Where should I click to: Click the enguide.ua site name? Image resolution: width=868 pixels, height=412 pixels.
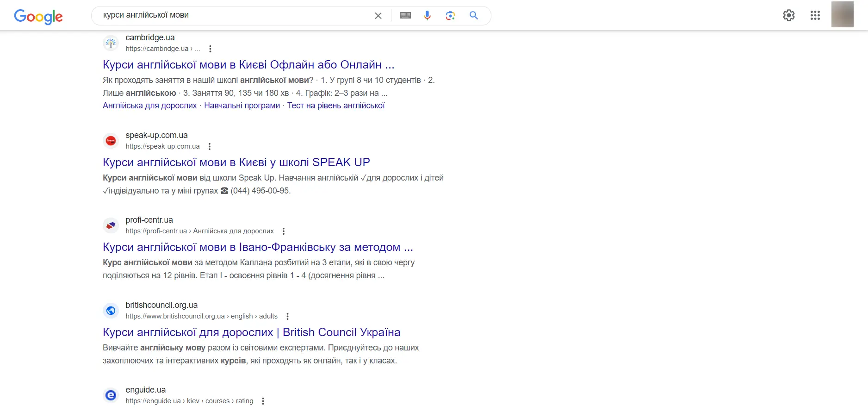point(145,390)
